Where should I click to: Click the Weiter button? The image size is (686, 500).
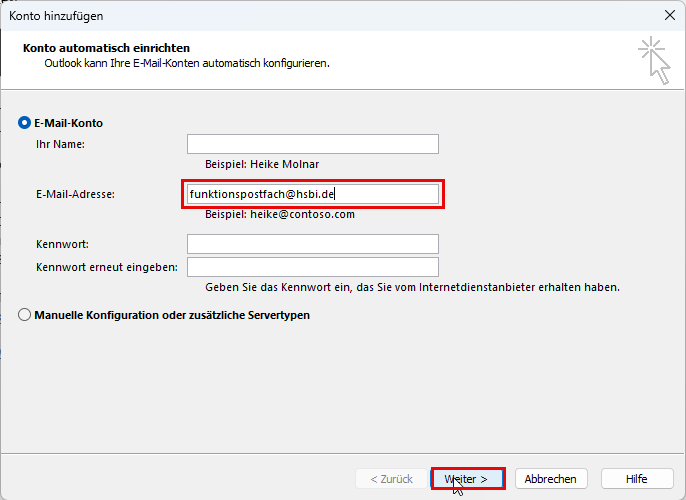(468, 479)
